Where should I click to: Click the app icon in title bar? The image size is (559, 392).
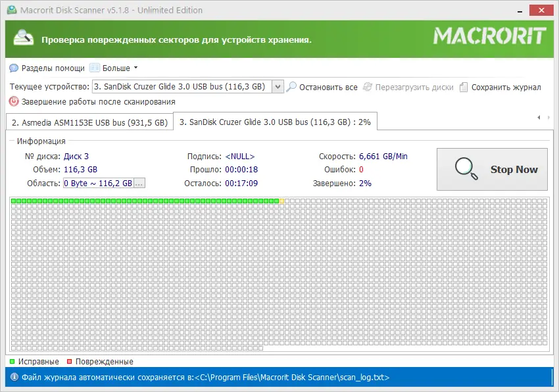(12, 10)
